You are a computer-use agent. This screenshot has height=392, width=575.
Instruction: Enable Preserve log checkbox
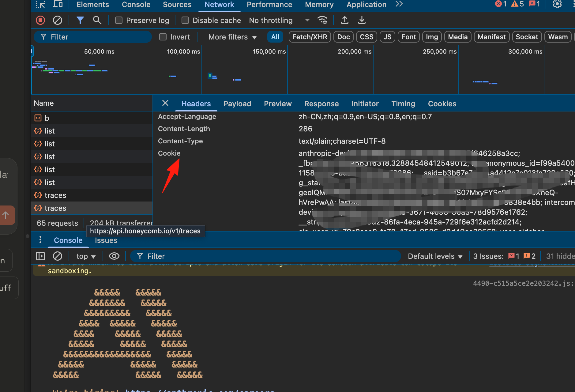click(118, 20)
